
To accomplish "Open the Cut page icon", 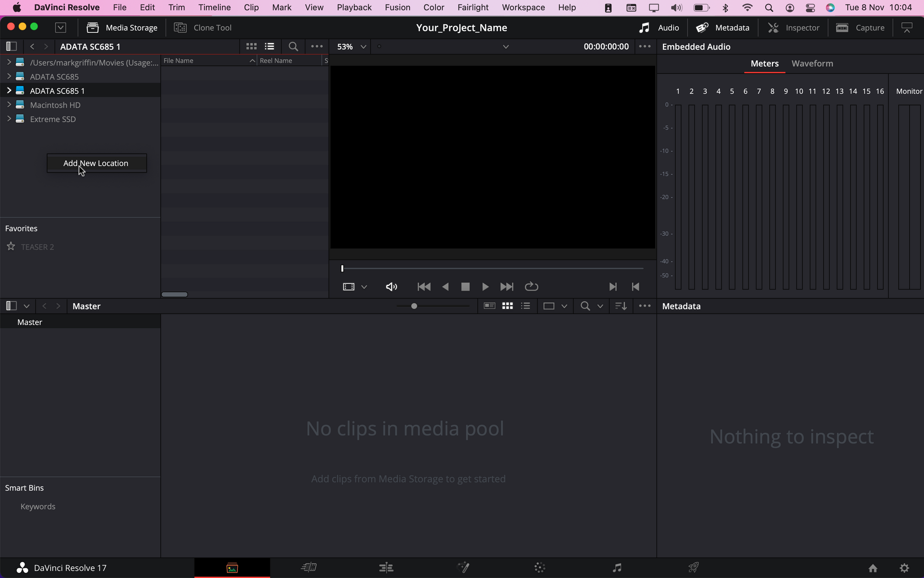I will point(309,567).
